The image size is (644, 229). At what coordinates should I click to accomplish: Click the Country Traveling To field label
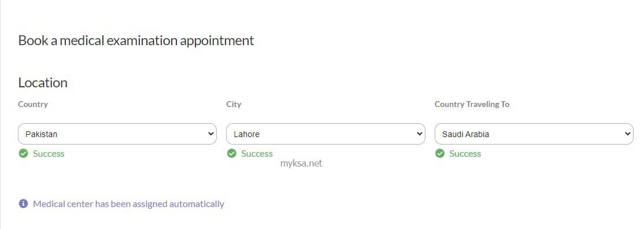tap(472, 105)
